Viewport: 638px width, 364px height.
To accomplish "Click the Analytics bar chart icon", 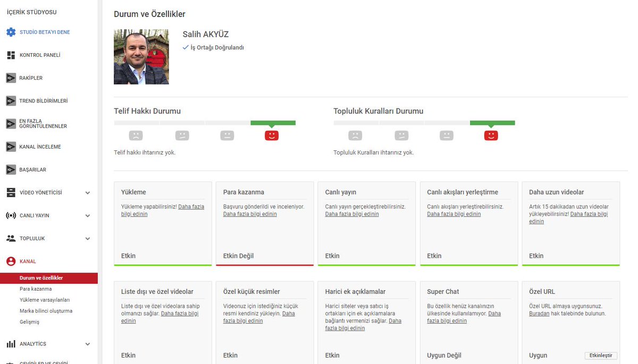I will (11, 344).
